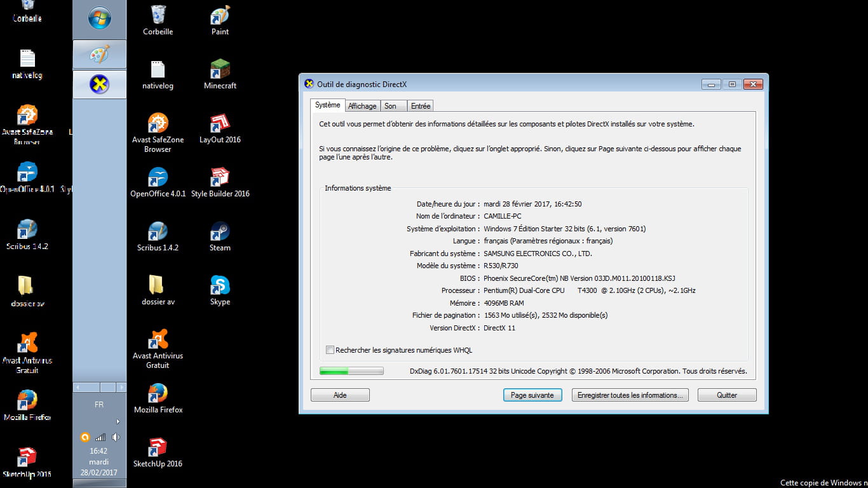
Task: Click the Page suivante button
Action: click(532, 395)
